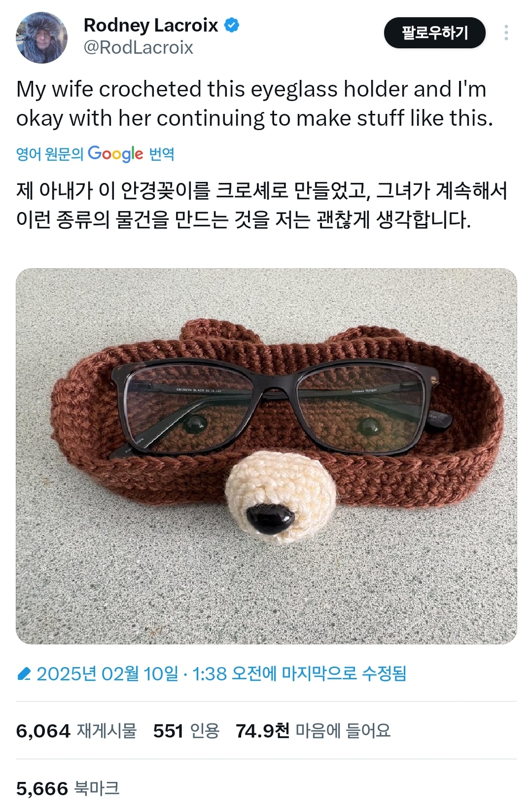Screen dimensions: 532x812
Task: View the 551 인용 quotes list
Action: (x=186, y=731)
